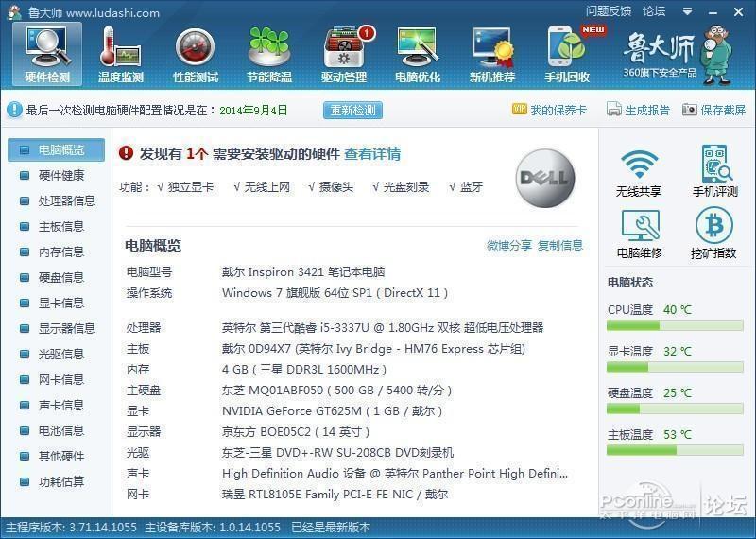Viewport: 756px width, 539px height.
Task: Click the 主程序版本 3.71.14.1055 status text
Action: coord(72,528)
